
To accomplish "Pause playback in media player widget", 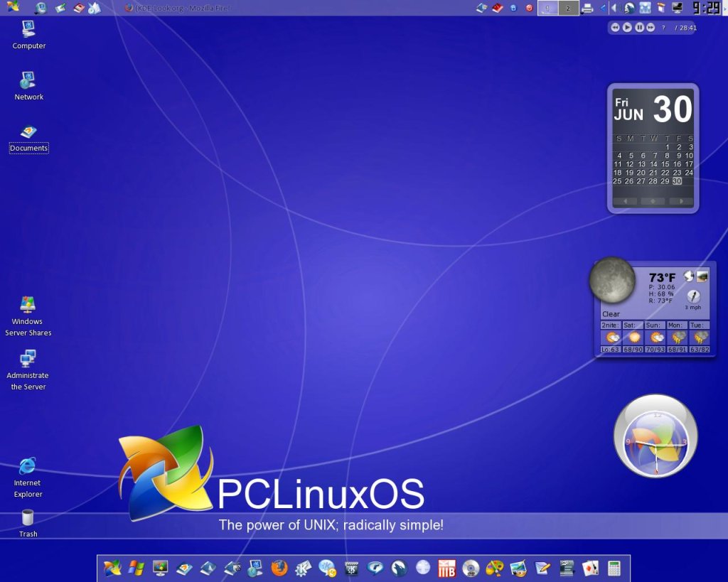I will pyautogui.click(x=639, y=28).
